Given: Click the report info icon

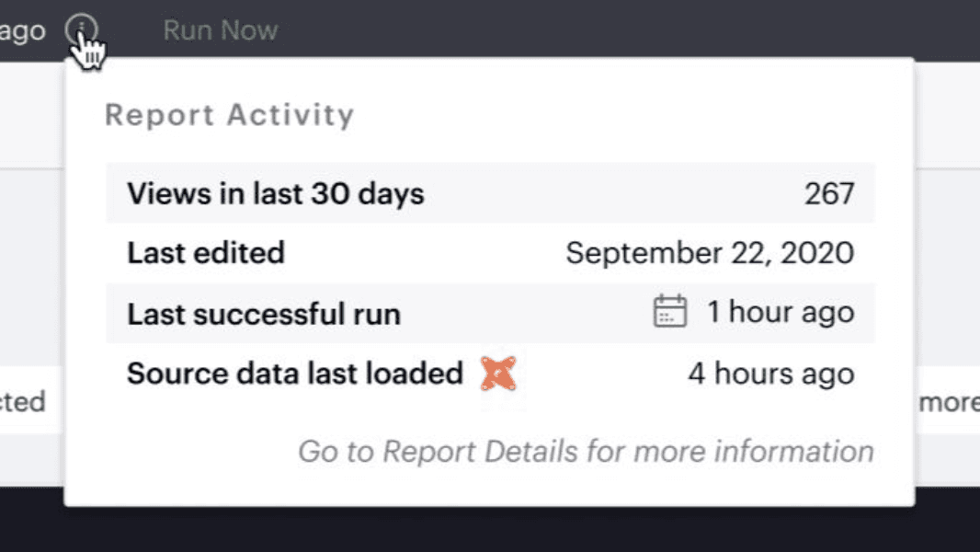Looking at the screenshot, I should point(82,31).
